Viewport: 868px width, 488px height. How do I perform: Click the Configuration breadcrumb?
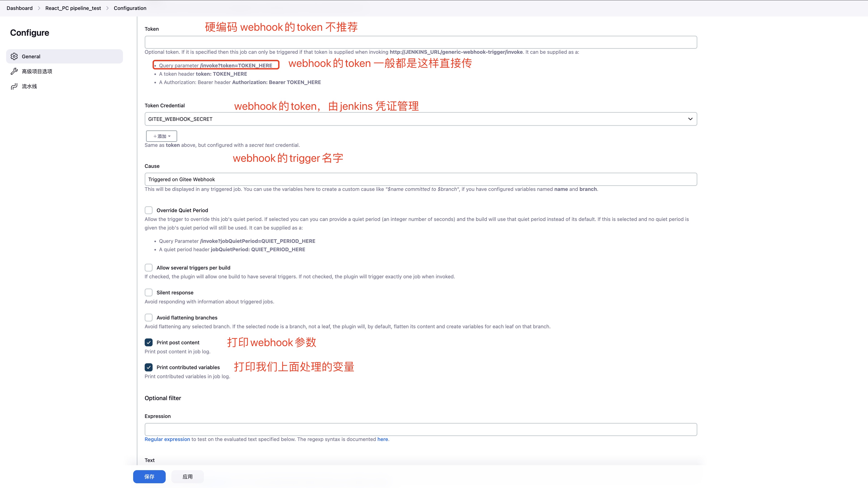point(130,8)
